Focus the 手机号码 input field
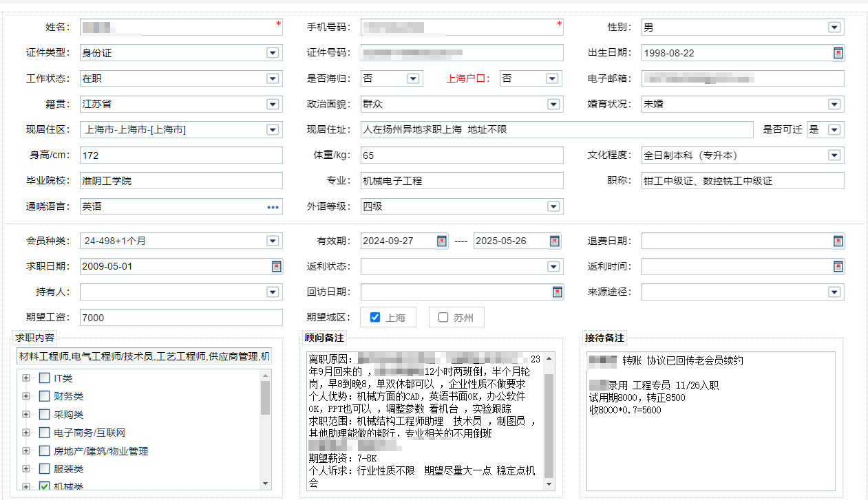The height and width of the screenshot is (500, 868). tap(462, 28)
